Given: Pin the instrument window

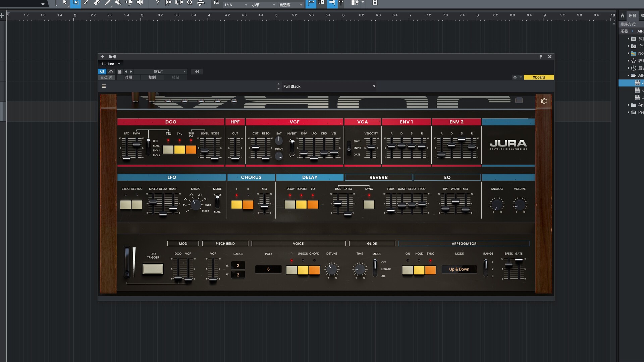Looking at the screenshot, I should (541, 57).
